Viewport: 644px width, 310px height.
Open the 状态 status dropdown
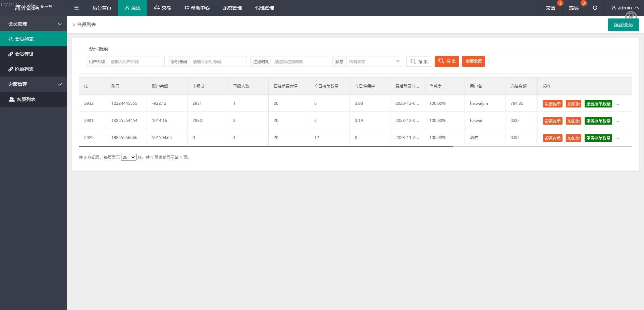pyautogui.click(x=374, y=61)
